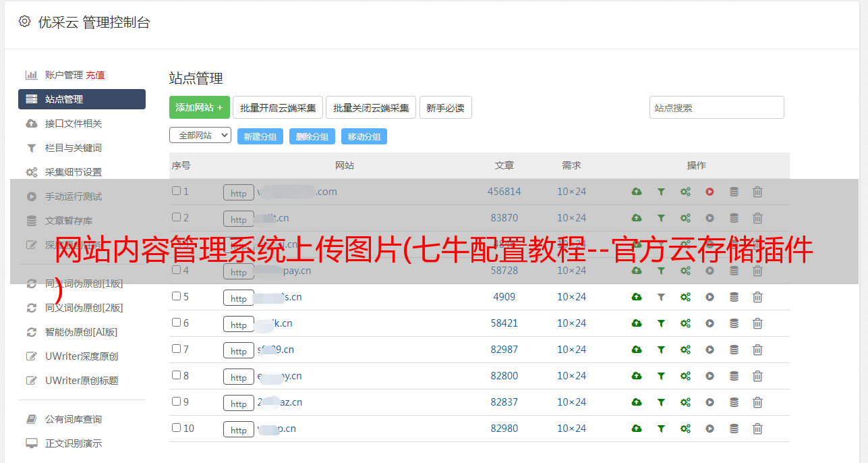Open the 全部网站 group dropdown
868x463 pixels.
[200, 136]
